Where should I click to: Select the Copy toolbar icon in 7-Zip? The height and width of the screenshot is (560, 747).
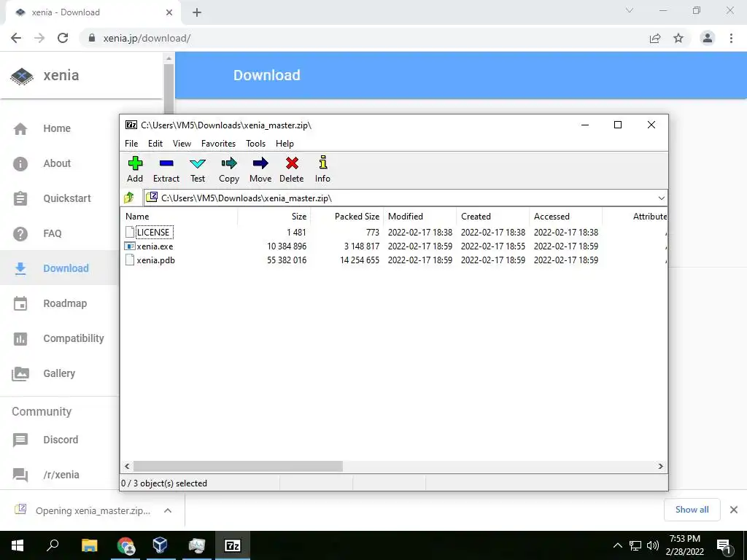click(229, 169)
